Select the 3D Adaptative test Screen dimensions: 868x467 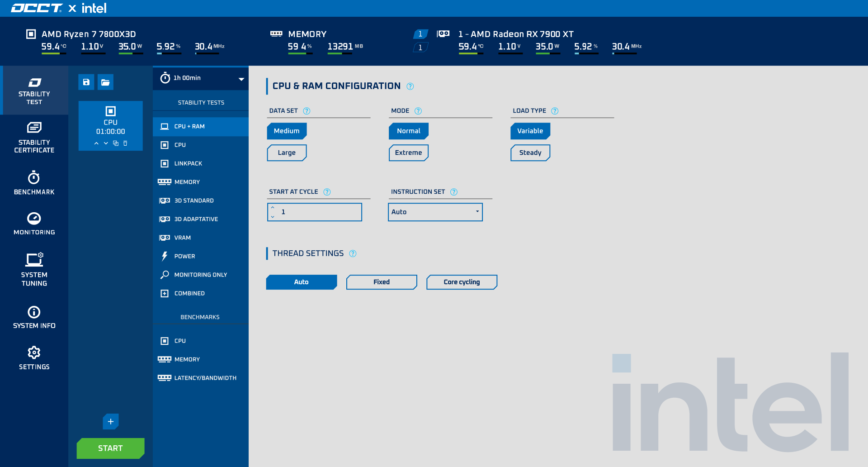pyautogui.click(x=201, y=219)
